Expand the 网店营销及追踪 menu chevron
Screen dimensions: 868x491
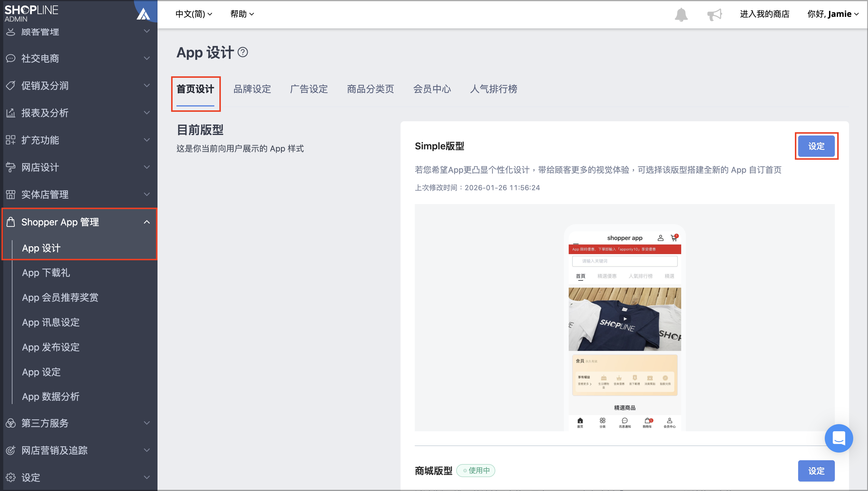click(147, 450)
